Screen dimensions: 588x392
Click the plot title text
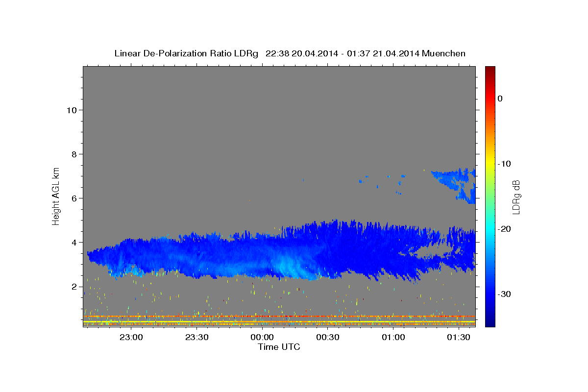(x=290, y=53)
